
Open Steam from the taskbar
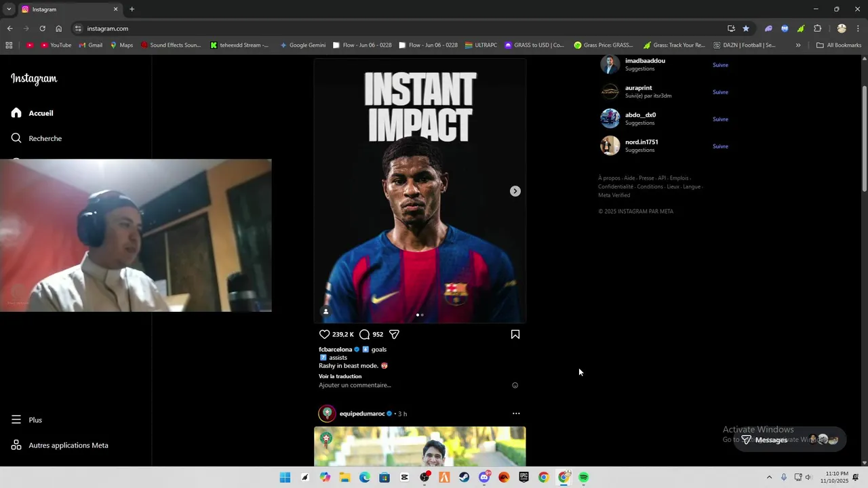[x=464, y=477]
